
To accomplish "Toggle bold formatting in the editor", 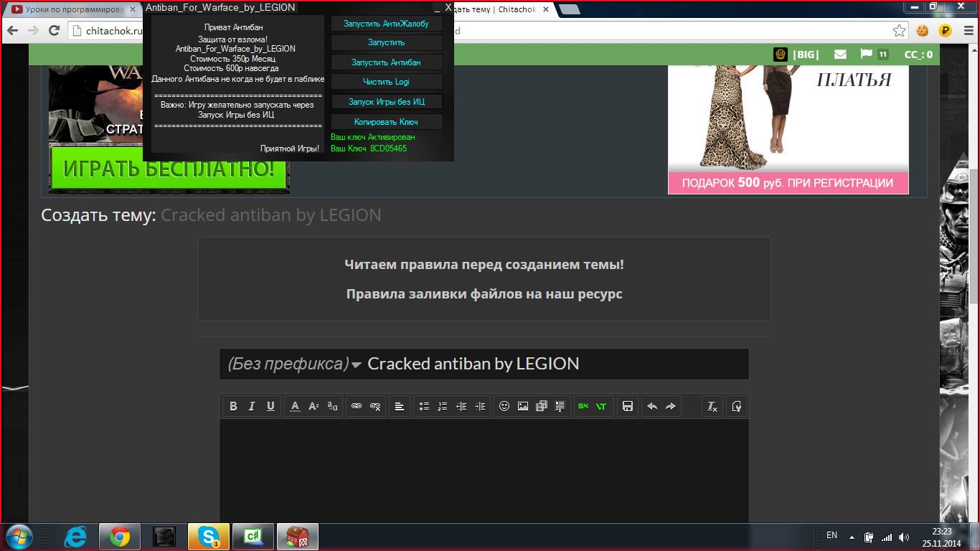I will 233,406.
